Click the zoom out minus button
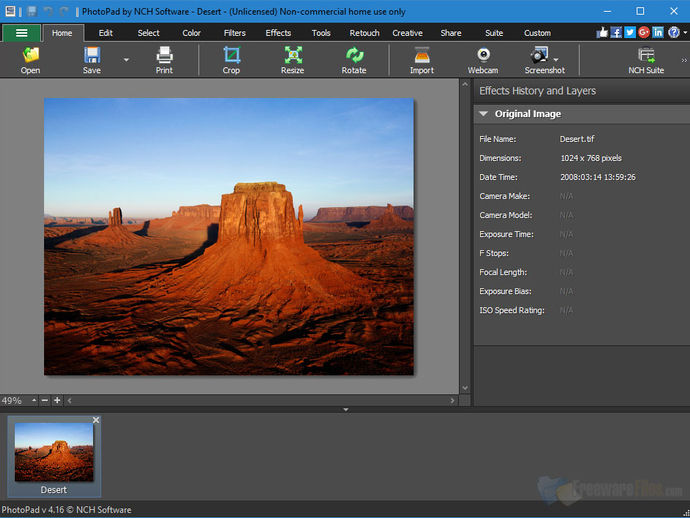690x518 pixels. pos(45,400)
